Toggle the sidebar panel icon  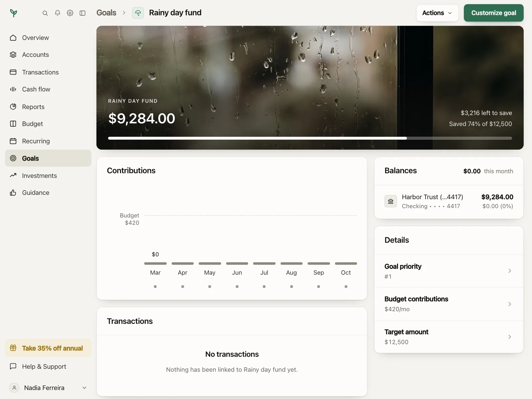[x=82, y=13]
